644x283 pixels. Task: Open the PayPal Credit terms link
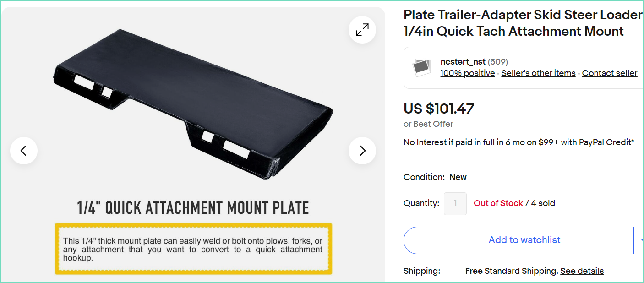[x=605, y=142]
